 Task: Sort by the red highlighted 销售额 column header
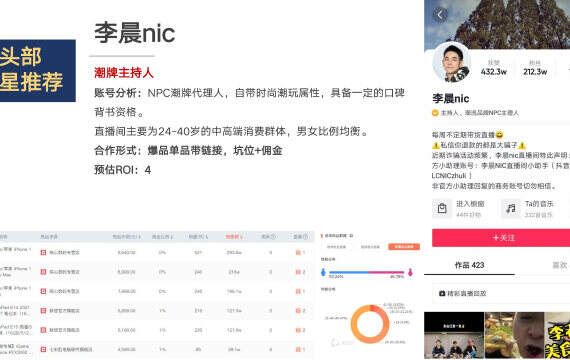click(234, 237)
